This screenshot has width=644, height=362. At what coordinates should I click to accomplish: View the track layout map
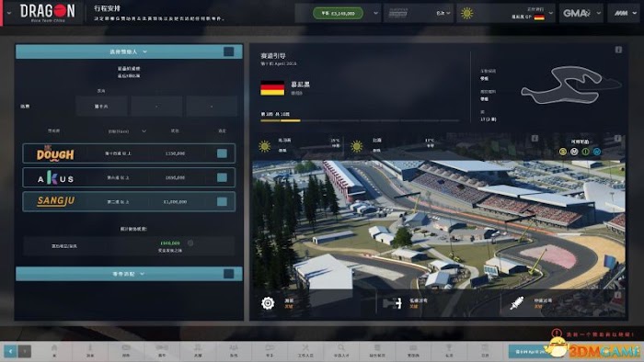pyautogui.click(x=571, y=85)
